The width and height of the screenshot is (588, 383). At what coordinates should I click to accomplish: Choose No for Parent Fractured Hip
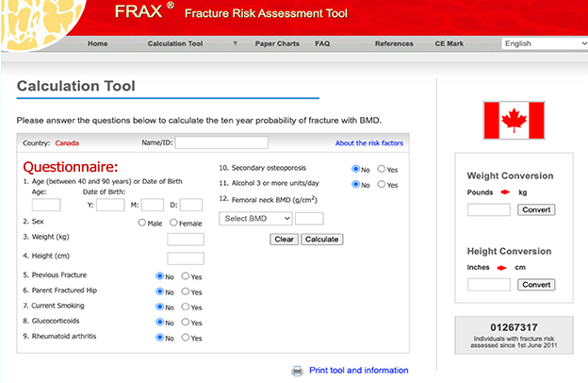(160, 291)
